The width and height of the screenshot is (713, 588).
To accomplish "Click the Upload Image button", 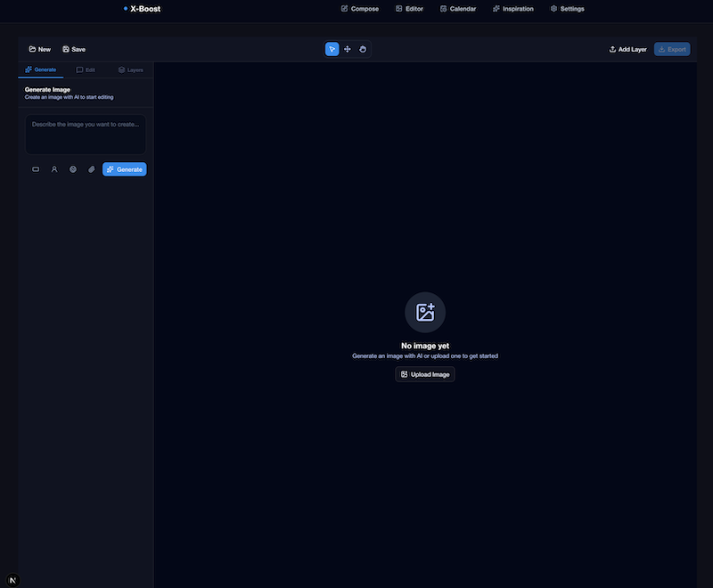I will [x=425, y=374].
